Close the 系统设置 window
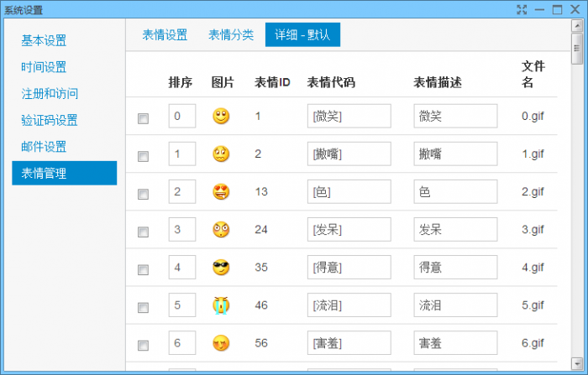Viewport: 588px width, 375px height. tap(575, 9)
